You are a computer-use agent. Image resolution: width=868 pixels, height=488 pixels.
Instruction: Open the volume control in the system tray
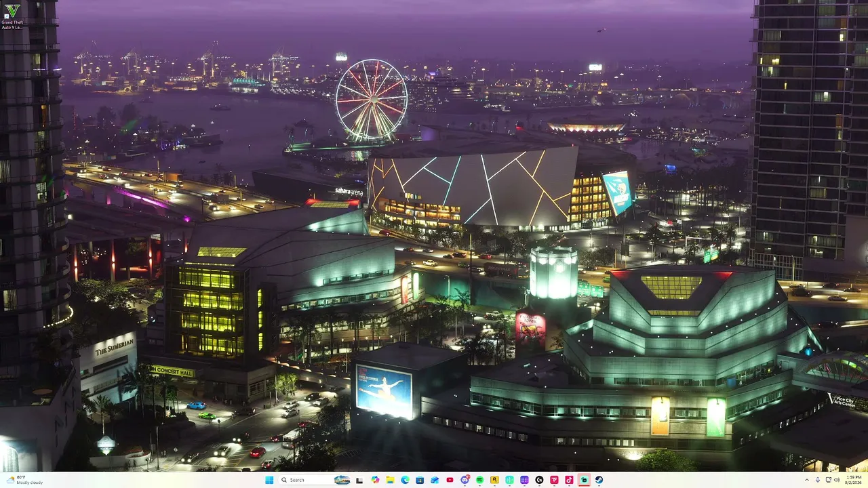836,480
